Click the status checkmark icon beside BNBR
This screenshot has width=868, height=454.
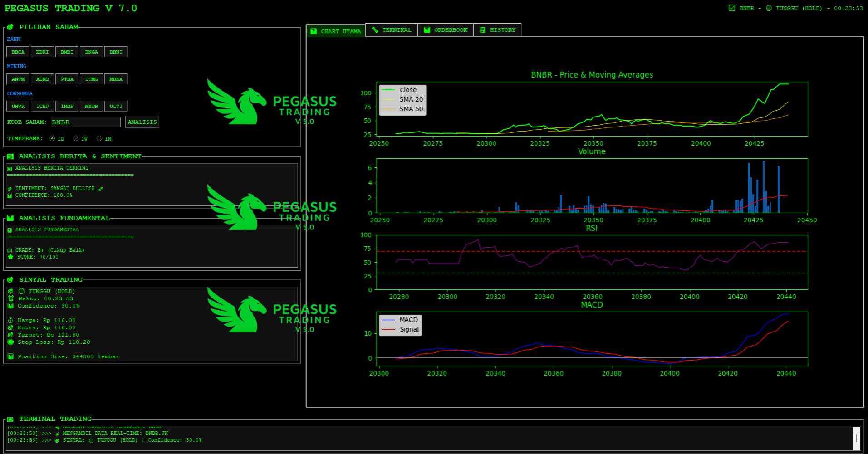coord(731,8)
